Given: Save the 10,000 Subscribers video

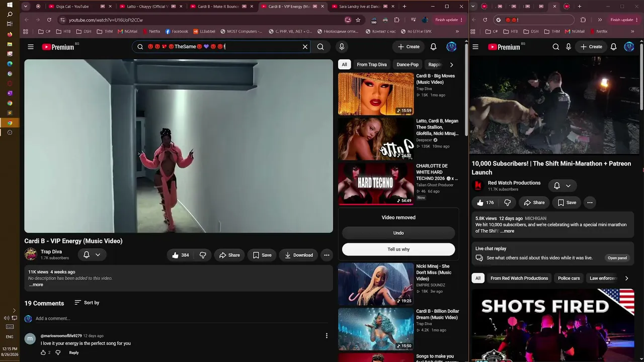Looking at the screenshot, I should [567, 203].
